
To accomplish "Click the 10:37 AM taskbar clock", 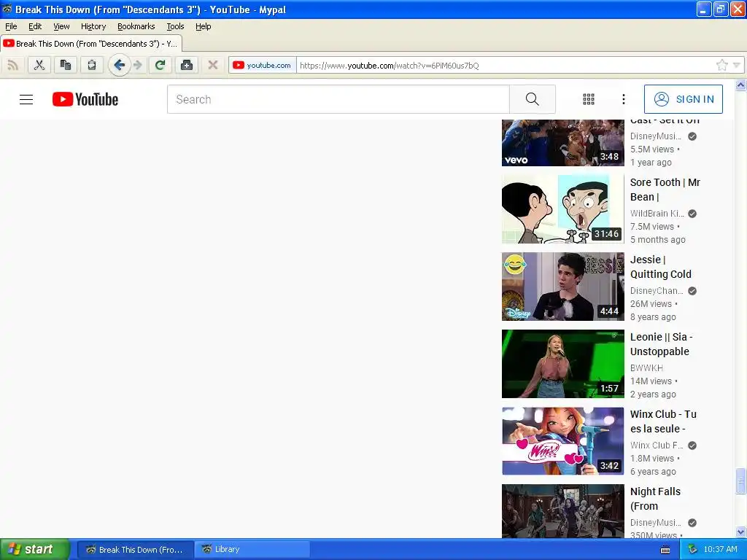I will pos(720,550).
